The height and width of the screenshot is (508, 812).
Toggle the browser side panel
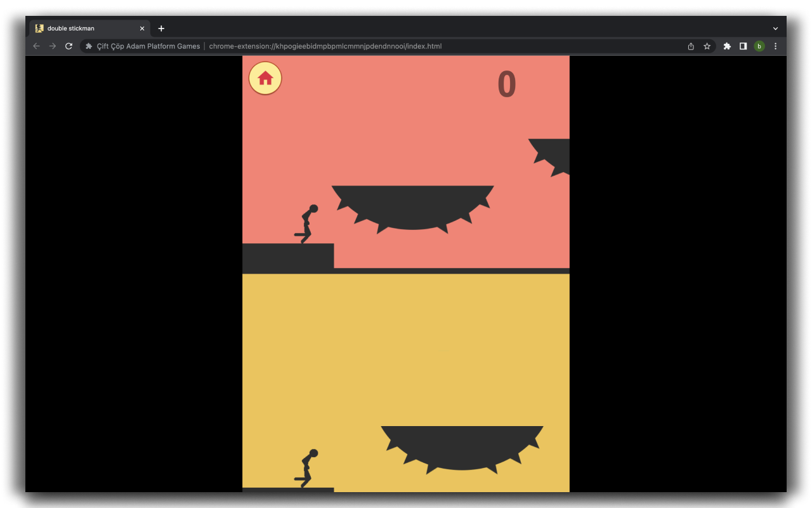click(743, 46)
